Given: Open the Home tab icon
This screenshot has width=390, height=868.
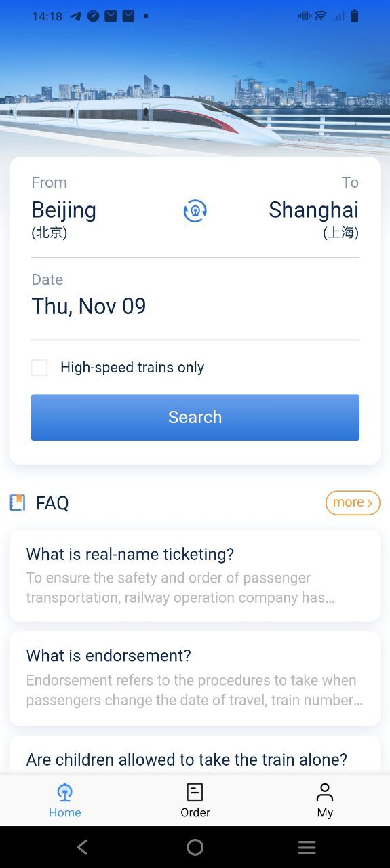Looking at the screenshot, I should (x=65, y=791).
